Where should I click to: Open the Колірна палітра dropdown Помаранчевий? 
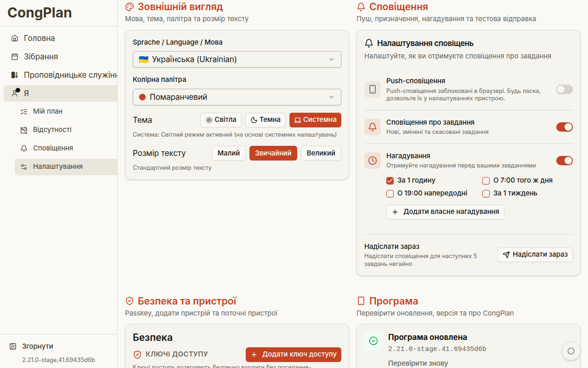point(237,97)
